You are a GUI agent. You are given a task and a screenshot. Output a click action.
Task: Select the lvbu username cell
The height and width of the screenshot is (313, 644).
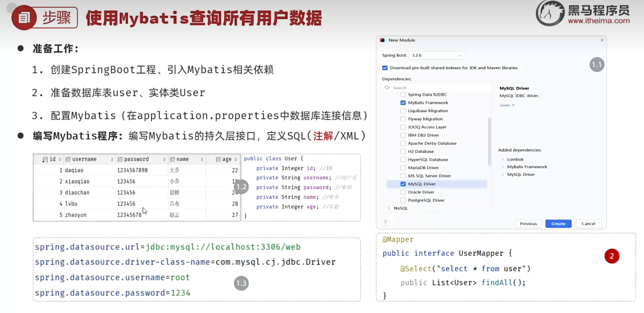[89, 204]
